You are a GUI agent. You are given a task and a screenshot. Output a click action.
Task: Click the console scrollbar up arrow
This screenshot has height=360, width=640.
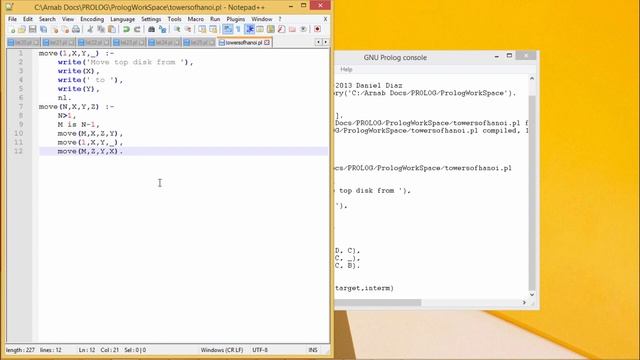tap(532, 78)
